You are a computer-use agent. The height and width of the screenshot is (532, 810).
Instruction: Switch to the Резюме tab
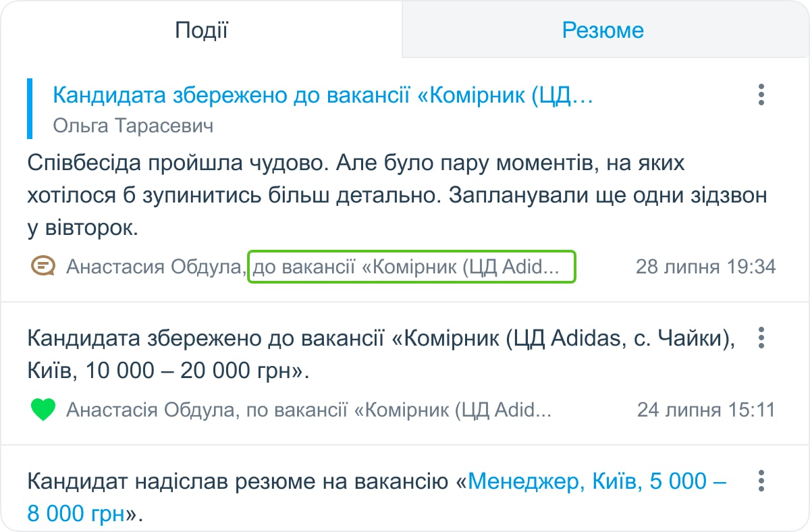point(603,30)
